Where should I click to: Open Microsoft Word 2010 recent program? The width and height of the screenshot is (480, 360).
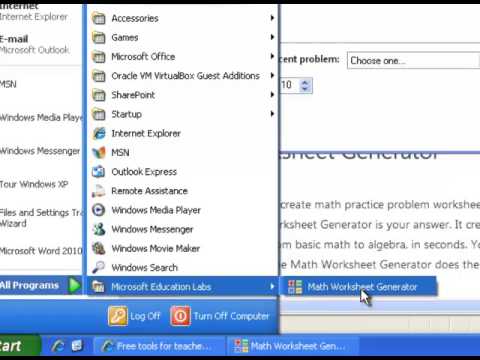[41, 251]
